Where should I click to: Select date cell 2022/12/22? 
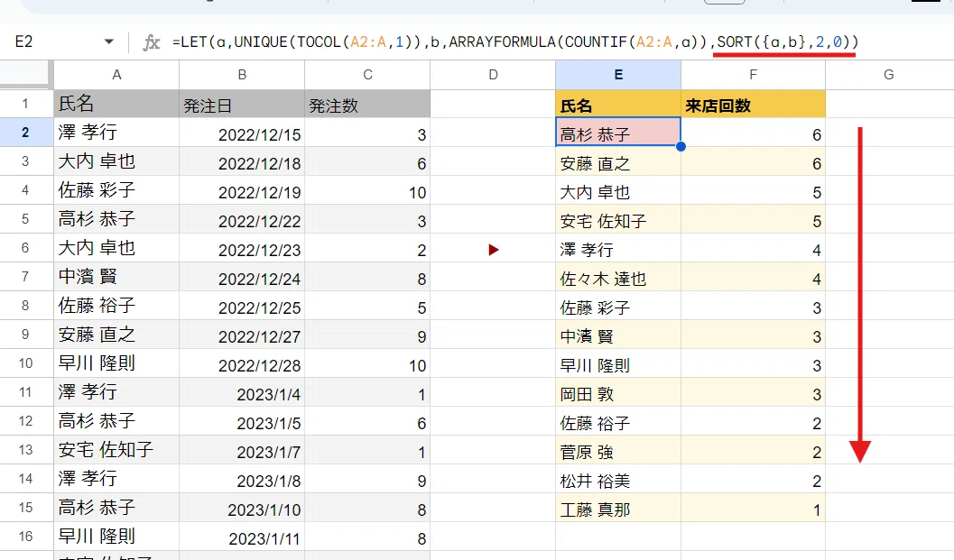tap(242, 219)
